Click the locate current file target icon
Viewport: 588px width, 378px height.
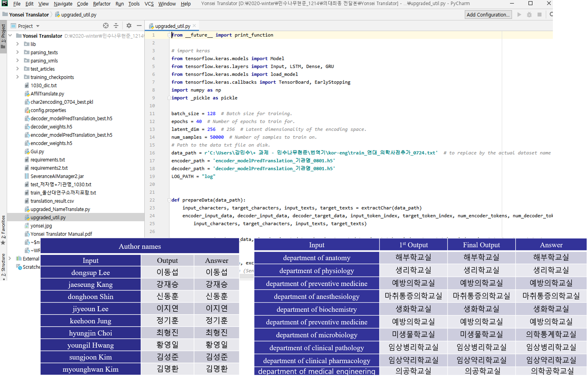click(106, 26)
